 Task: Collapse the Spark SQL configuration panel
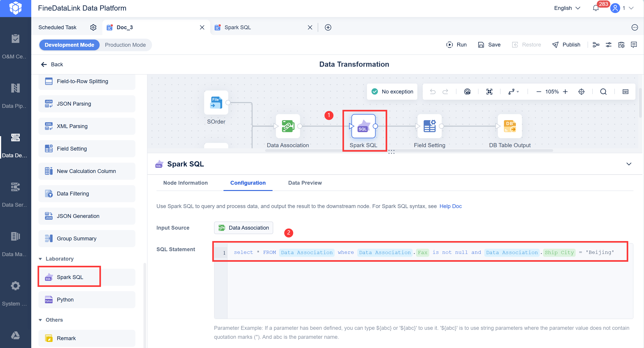[x=629, y=164]
